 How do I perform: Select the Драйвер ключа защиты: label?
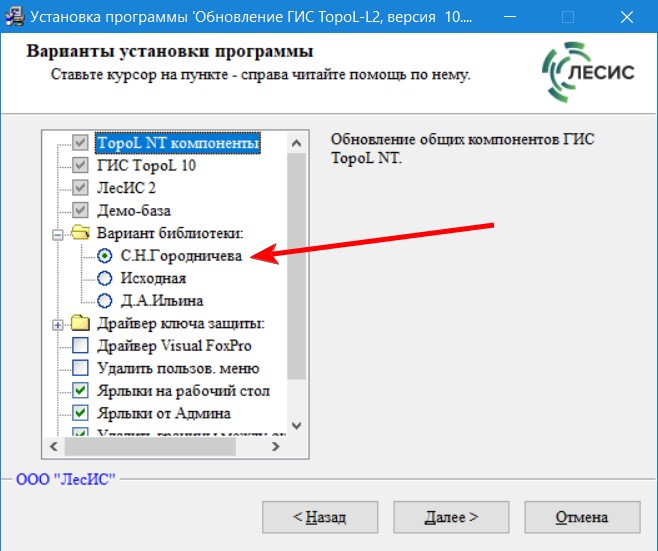pyautogui.click(x=180, y=324)
